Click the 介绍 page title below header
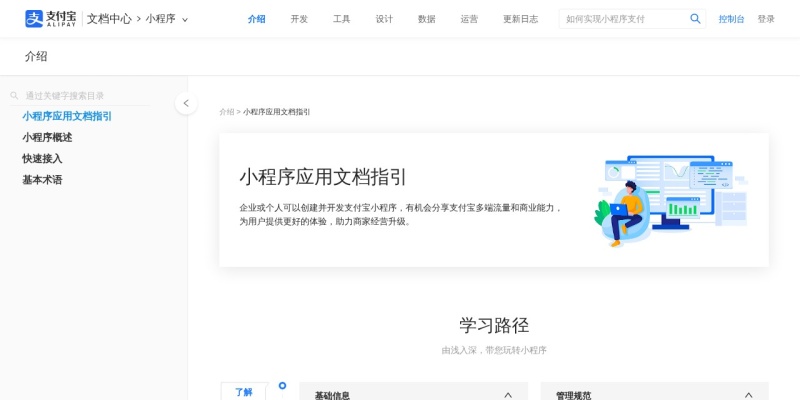 (36, 56)
